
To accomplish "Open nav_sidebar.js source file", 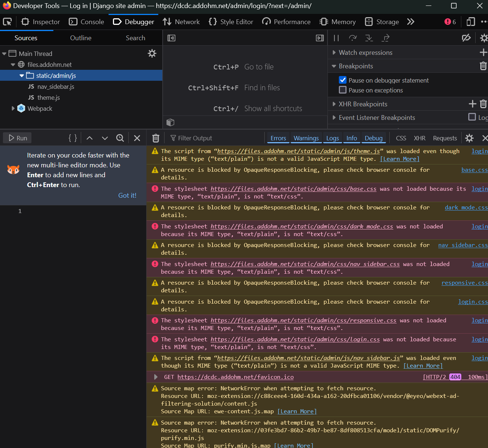I will (56, 87).
